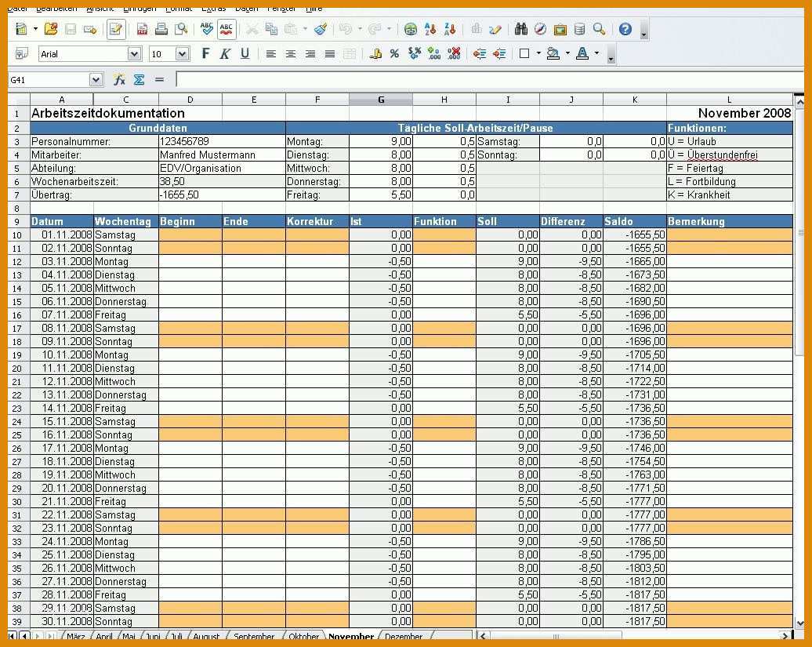Image resolution: width=812 pixels, height=647 pixels.
Task: Click the Background Color paint bucket
Action: 553,53
